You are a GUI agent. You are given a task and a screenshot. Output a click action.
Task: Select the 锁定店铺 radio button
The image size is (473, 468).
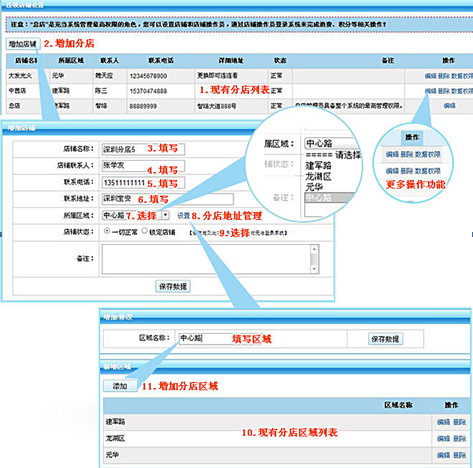point(144,231)
